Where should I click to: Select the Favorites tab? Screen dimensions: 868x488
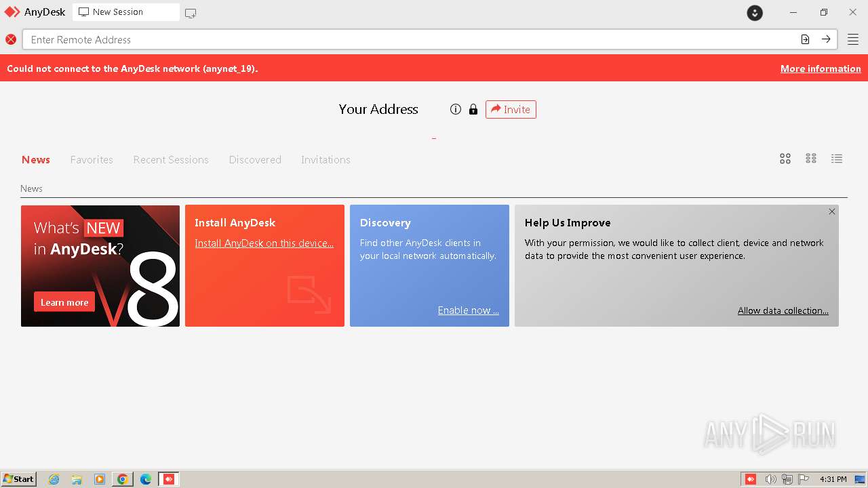click(92, 160)
